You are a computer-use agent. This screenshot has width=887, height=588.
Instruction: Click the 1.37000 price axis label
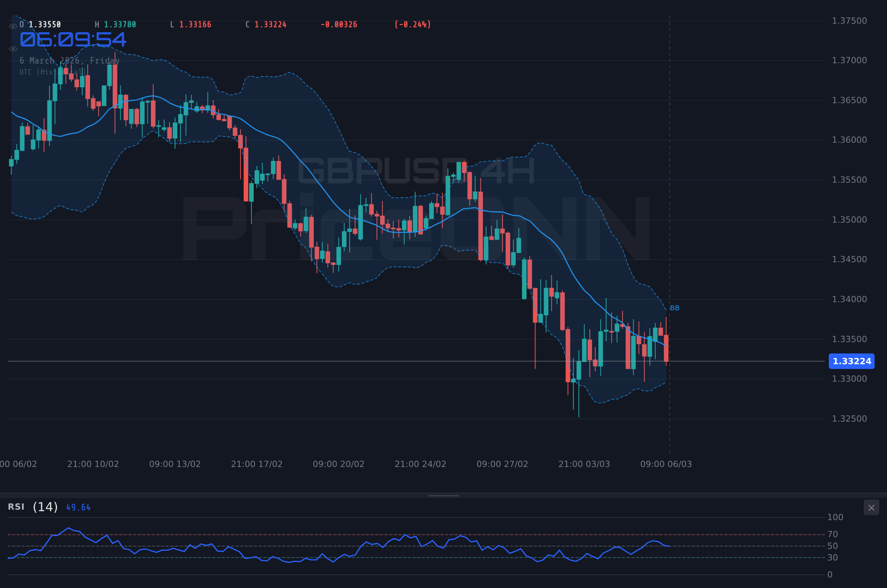(849, 61)
